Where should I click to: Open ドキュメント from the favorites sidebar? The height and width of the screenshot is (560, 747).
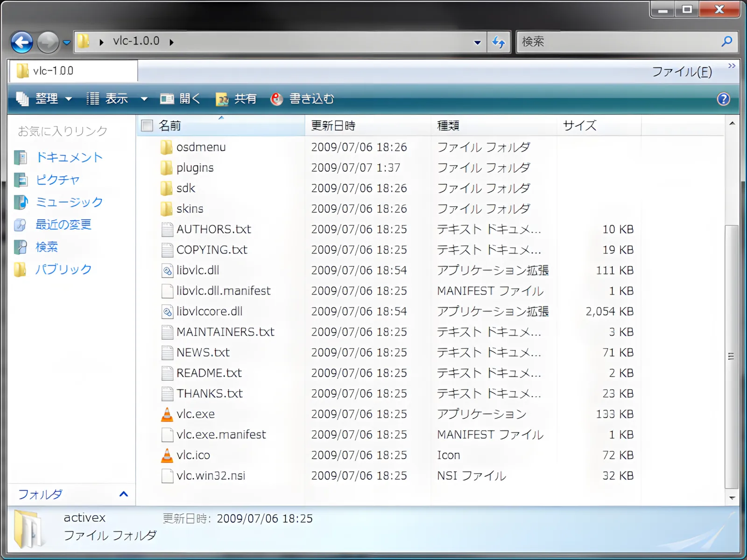click(69, 157)
